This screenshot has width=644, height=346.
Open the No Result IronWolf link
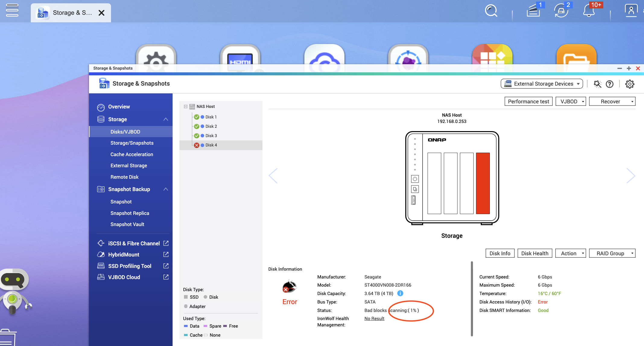pyautogui.click(x=374, y=319)
